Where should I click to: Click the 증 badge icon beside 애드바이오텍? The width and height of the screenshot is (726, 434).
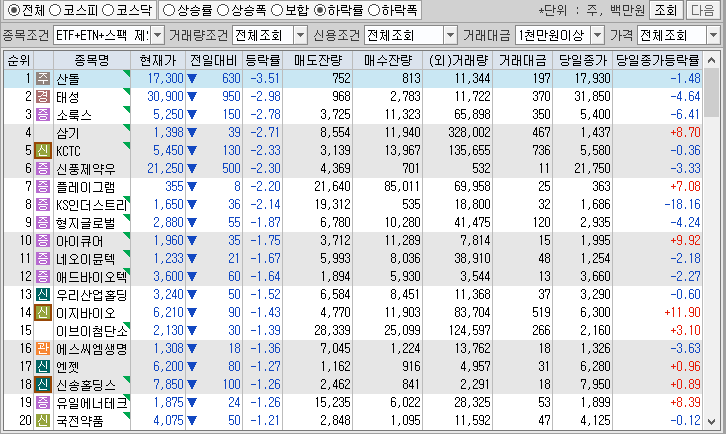43,277
